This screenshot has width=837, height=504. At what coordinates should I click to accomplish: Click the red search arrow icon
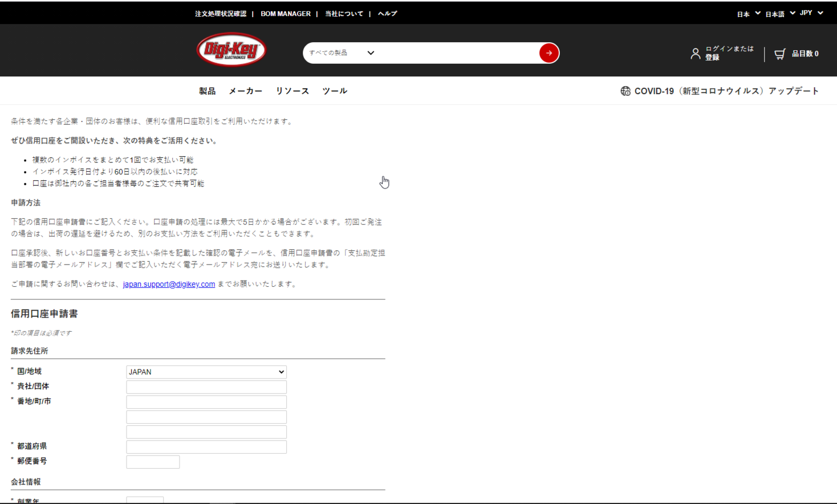pyautogui.click(x=548, y=52)
